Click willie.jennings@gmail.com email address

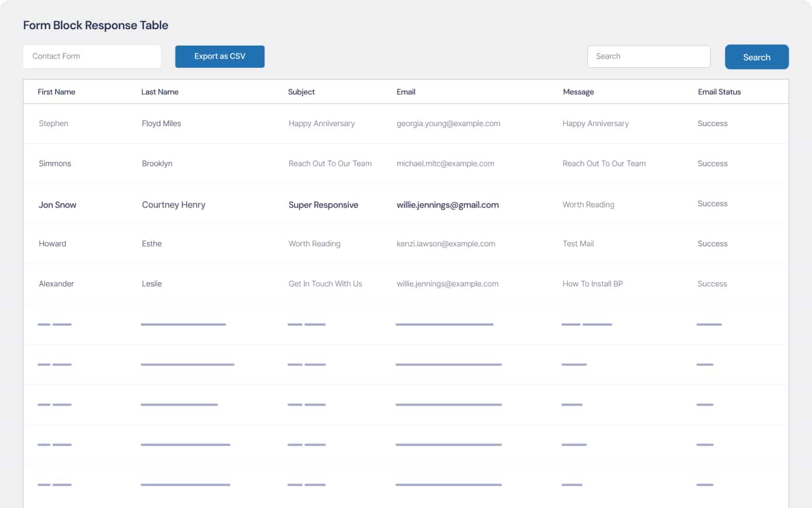447,205
